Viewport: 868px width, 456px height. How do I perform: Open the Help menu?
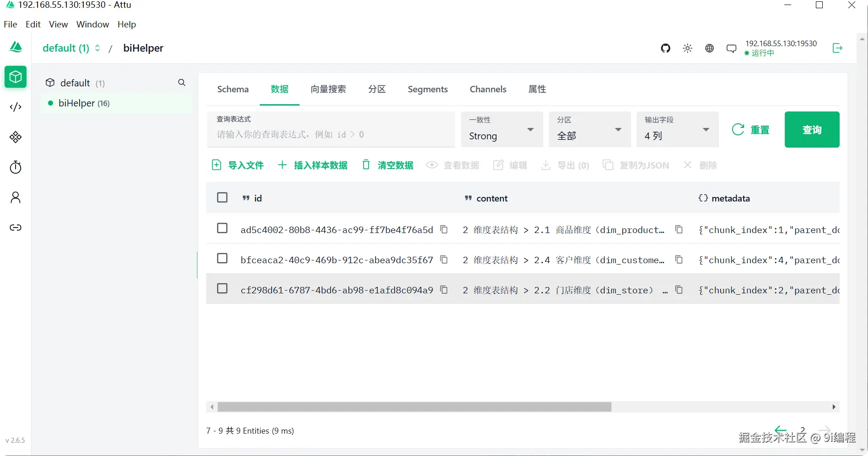(x=127, y=24)
